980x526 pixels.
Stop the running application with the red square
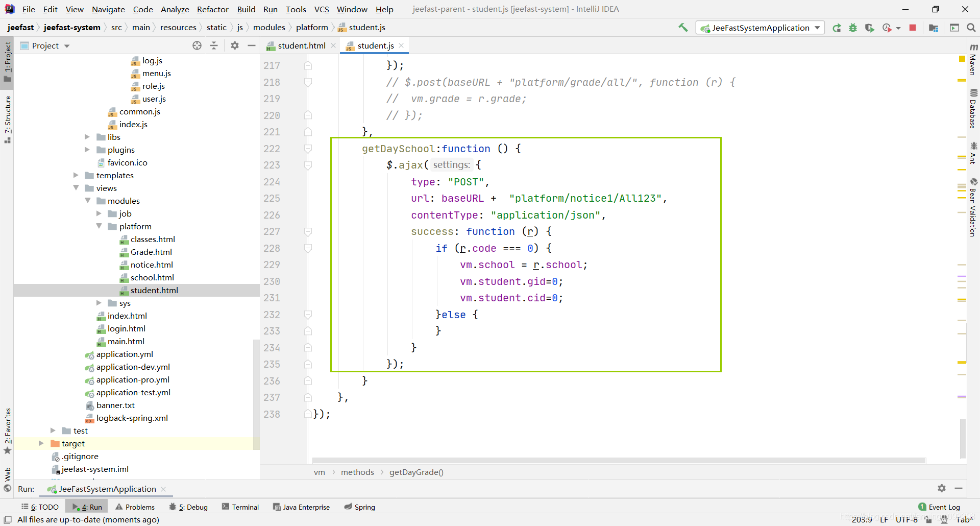coord(913,28)
